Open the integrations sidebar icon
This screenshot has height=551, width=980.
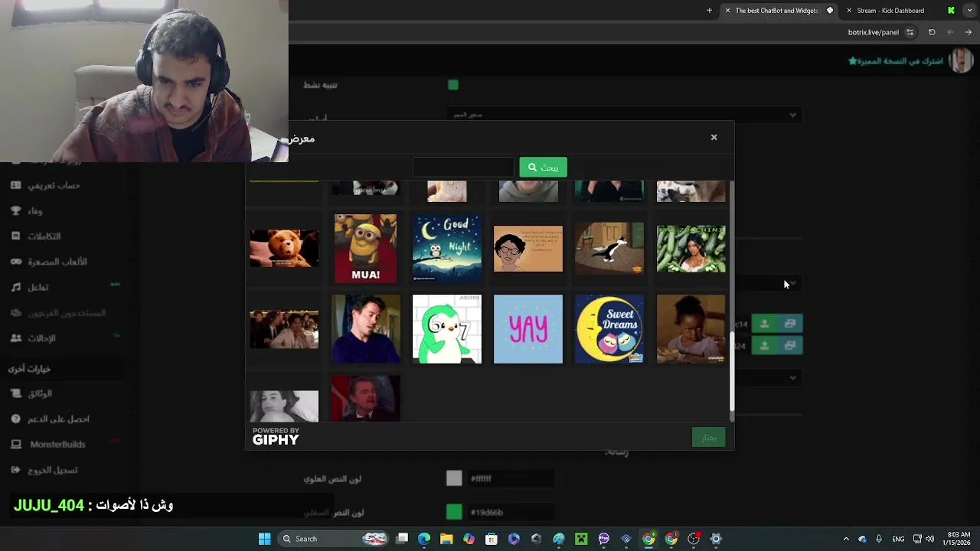pos(15,236)
